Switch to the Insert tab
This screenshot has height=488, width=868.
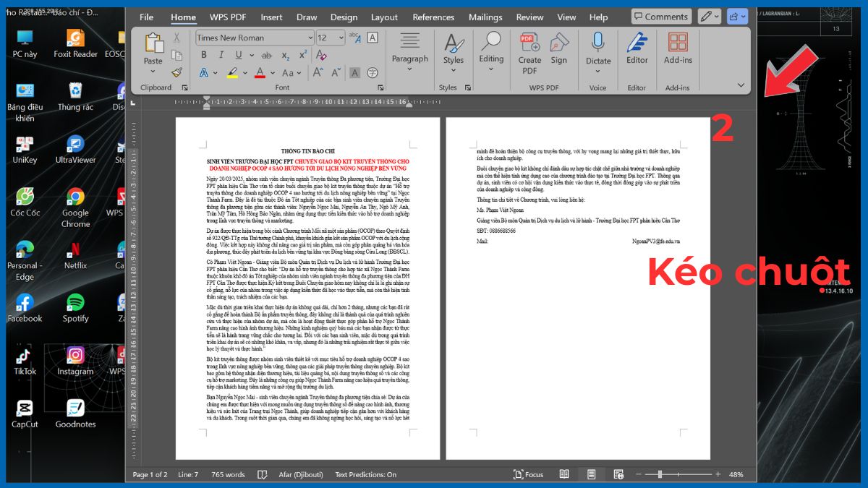pos(271,17)
